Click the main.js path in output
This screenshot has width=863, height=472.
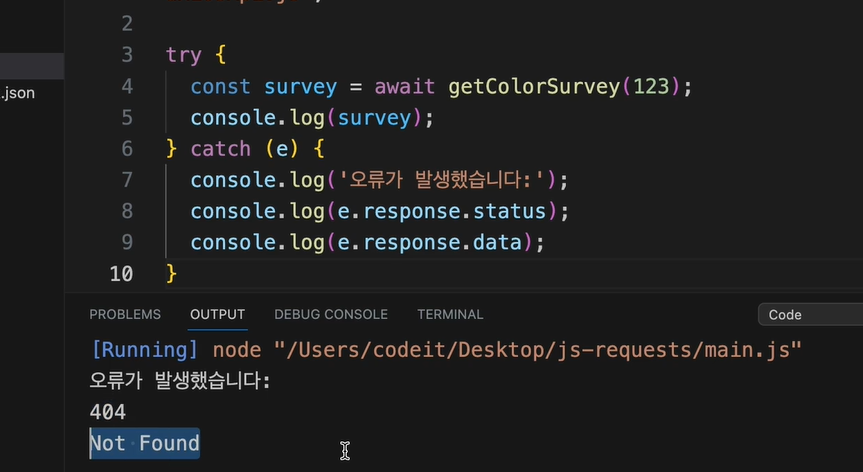pyautogui.click(x=538, y=350)
